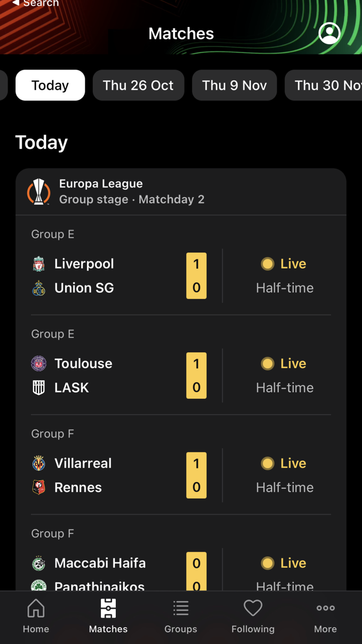Select the Thu 26 Oct date tab
Image resolution: width=362 pixels, height=644 pixels.
pos(138,85)
